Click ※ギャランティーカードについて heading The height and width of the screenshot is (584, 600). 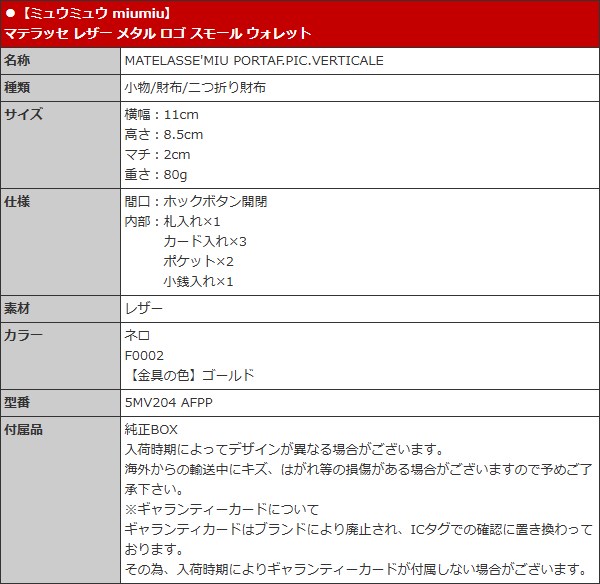pos(222,510)
